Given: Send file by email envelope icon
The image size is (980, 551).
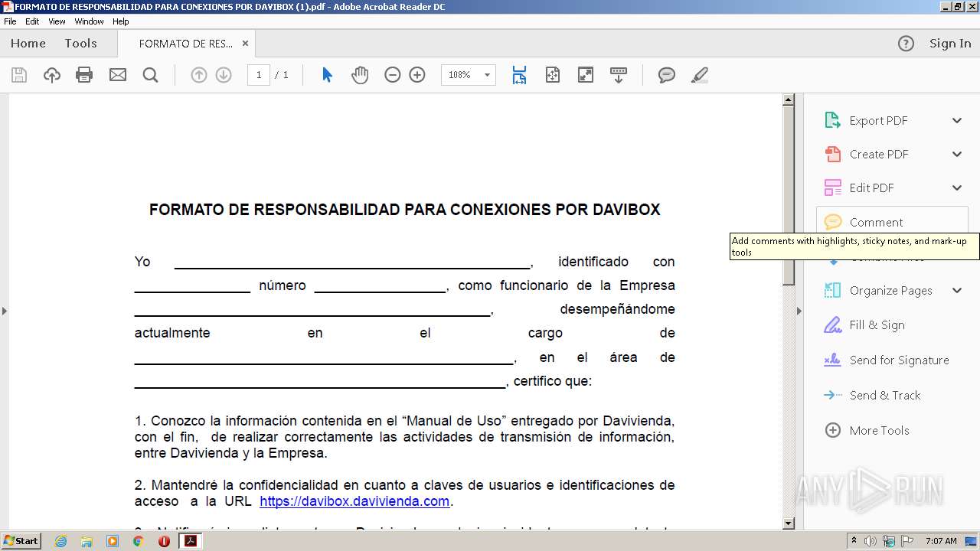Looking at the screenshot, I should tap(118, 75).
